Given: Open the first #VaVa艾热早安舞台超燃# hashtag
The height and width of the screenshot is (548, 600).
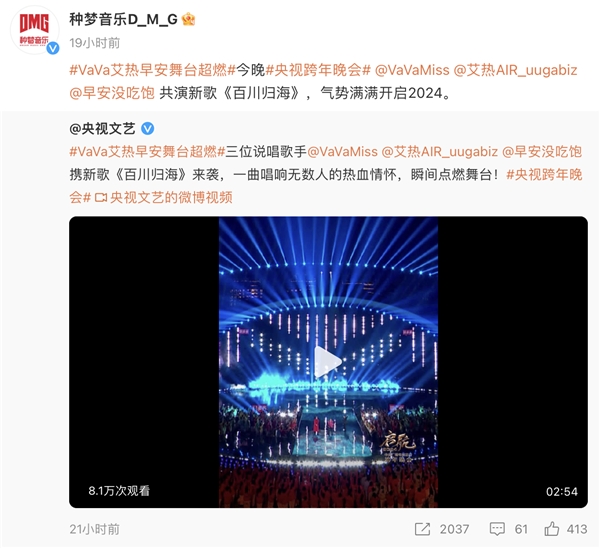Looking at the screenshot, I should pos(152,70).
